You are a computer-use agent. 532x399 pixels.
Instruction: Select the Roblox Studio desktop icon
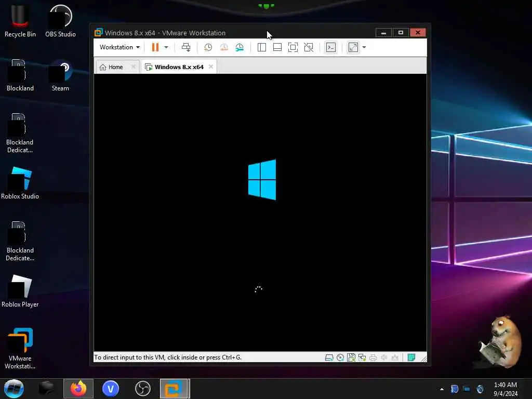(x=20, y=183)
